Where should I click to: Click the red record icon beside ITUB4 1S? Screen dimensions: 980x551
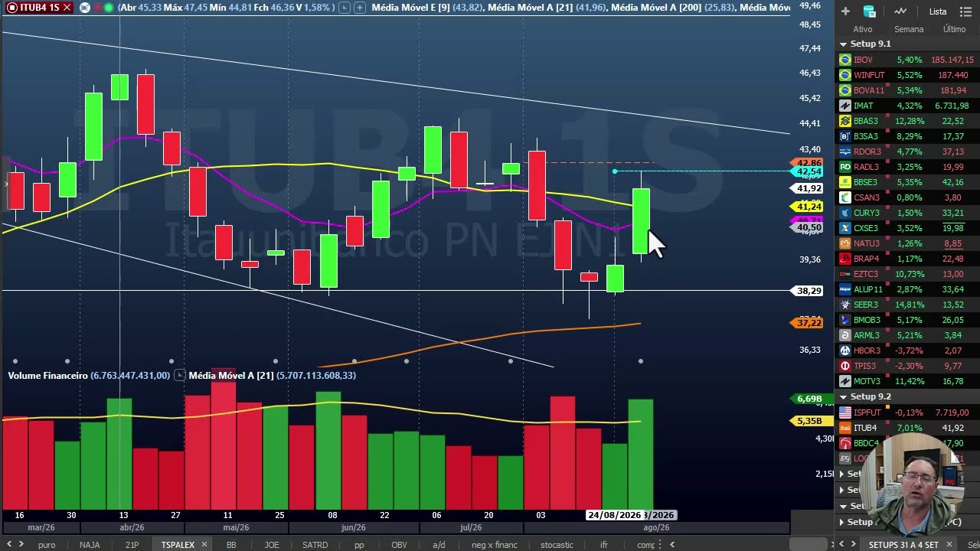coord(11,8)
